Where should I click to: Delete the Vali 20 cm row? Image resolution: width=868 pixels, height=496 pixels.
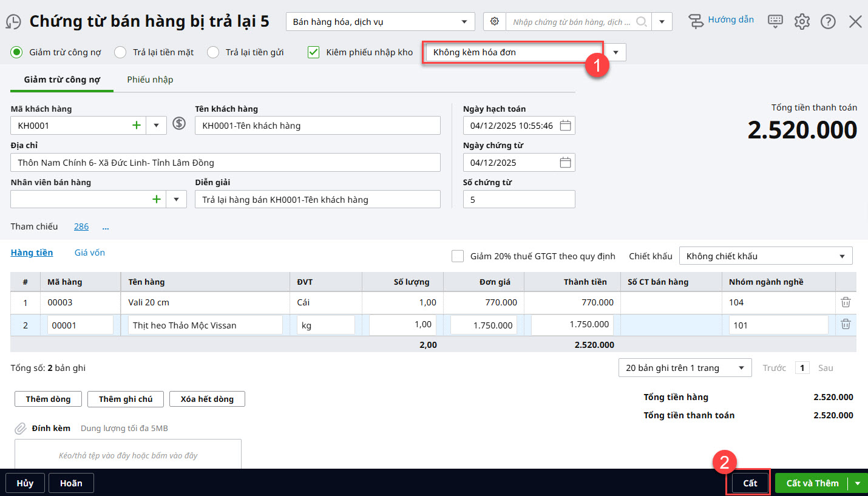846,302
